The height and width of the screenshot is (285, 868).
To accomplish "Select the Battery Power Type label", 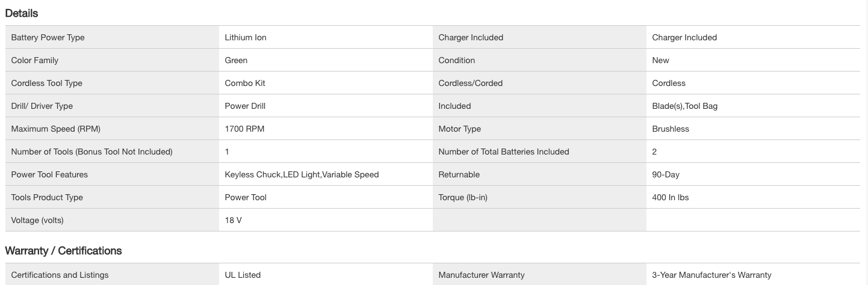I will click(x=48, y=37).
